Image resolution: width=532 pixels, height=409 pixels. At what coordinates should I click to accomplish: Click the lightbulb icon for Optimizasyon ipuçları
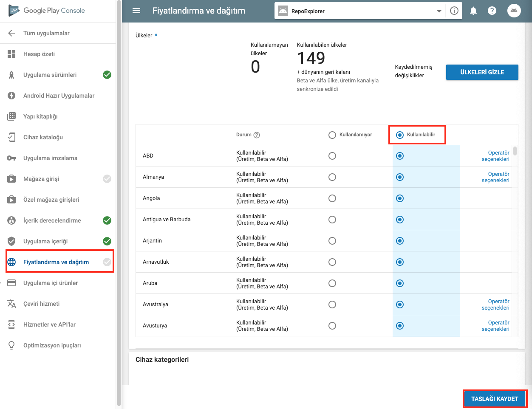pos(11,345)
